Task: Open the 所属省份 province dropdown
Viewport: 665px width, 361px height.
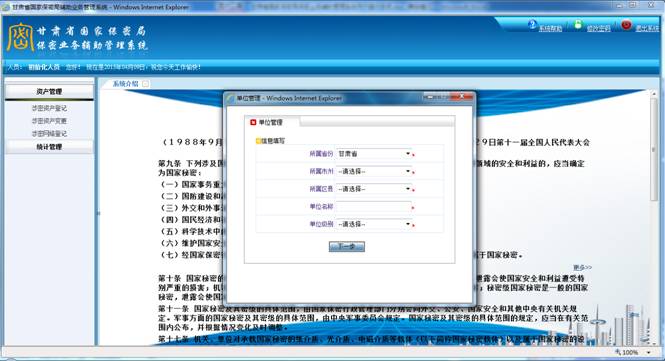Action: [374, 154]
